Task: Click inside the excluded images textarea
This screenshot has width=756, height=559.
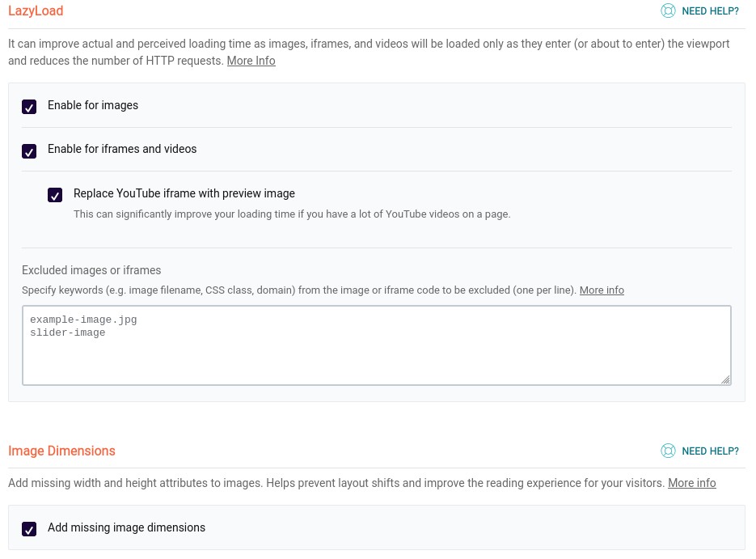Action: [x=377, y=345]
